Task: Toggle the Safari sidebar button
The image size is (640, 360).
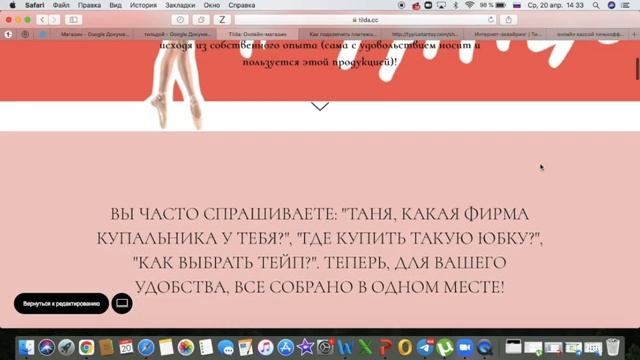Action: [x=73, y=20]
